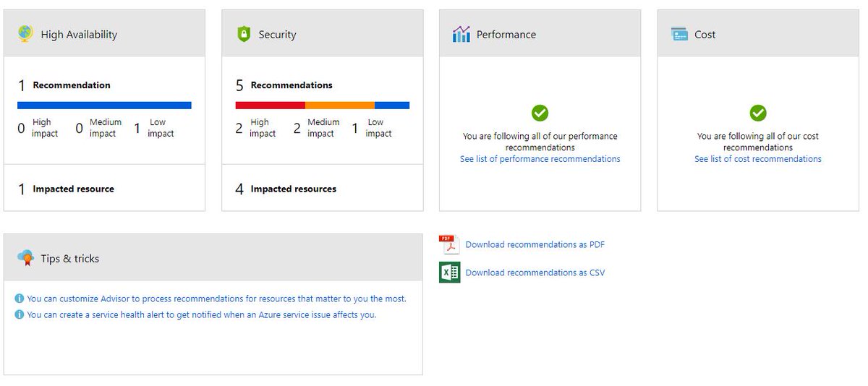The width and height of the screenshot is (868, 386).
Task: Click '1 Low impact' in High Availability
Action: pos(154,128)
